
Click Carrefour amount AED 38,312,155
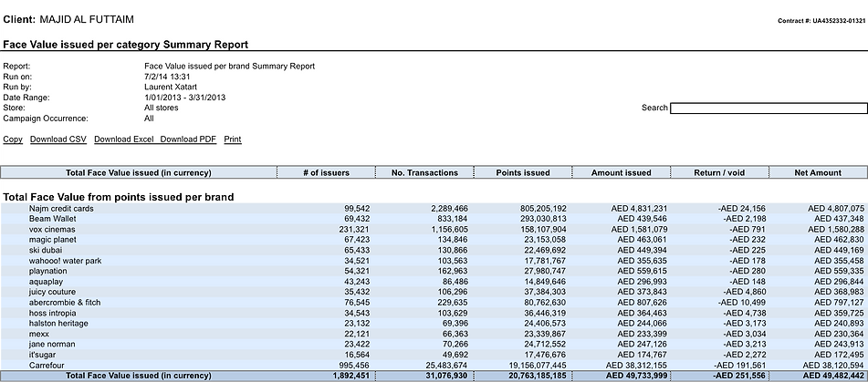click(636, 365)
